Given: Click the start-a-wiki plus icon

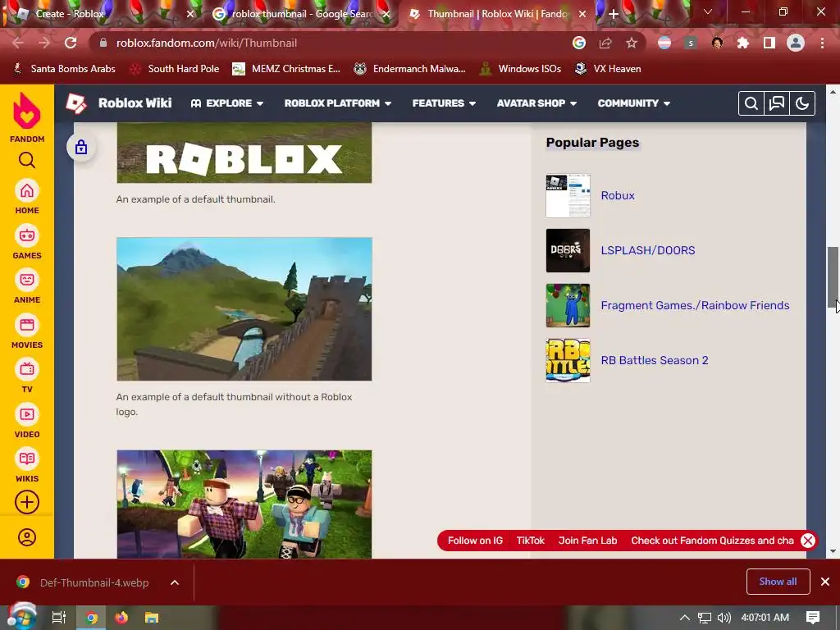Looking at the screenshot, I should pos(27,503).
